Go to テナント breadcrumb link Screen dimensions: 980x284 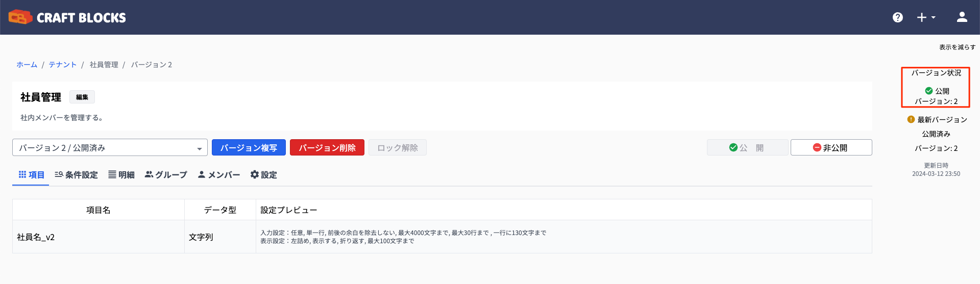pos(63,64)
